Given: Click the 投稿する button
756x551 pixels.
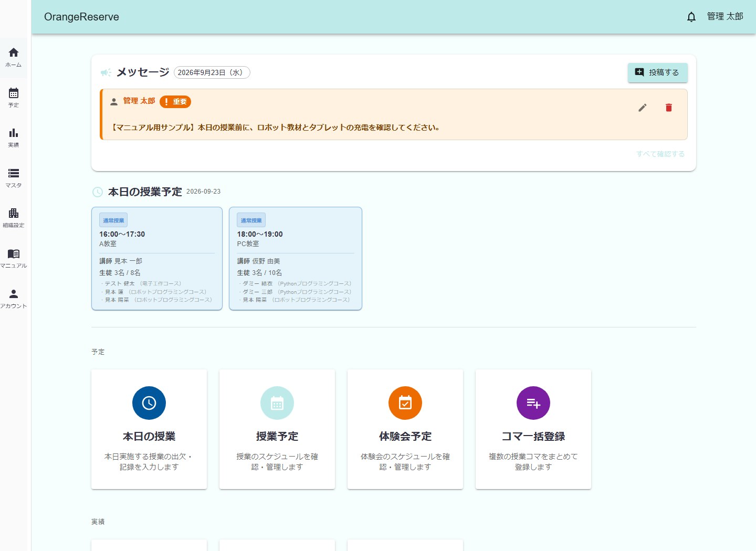Looking at the screenshot, I should [658, 72].
